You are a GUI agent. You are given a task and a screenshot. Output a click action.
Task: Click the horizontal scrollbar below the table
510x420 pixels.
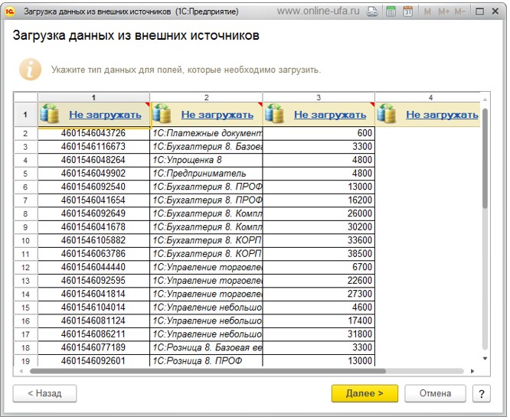[x=245, y=371]
